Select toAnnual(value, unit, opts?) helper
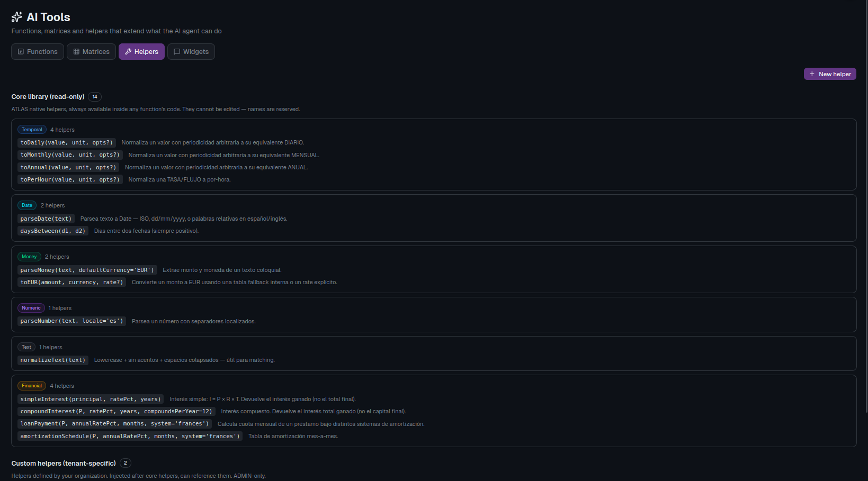Viewport: 868px width, 481px height. (x=68, y=167)
